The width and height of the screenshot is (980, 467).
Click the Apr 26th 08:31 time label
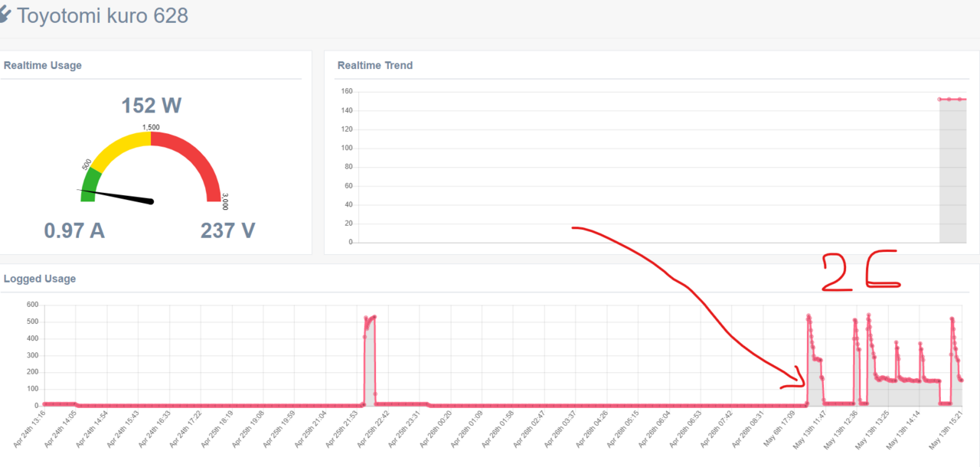(x=749, y=429)
